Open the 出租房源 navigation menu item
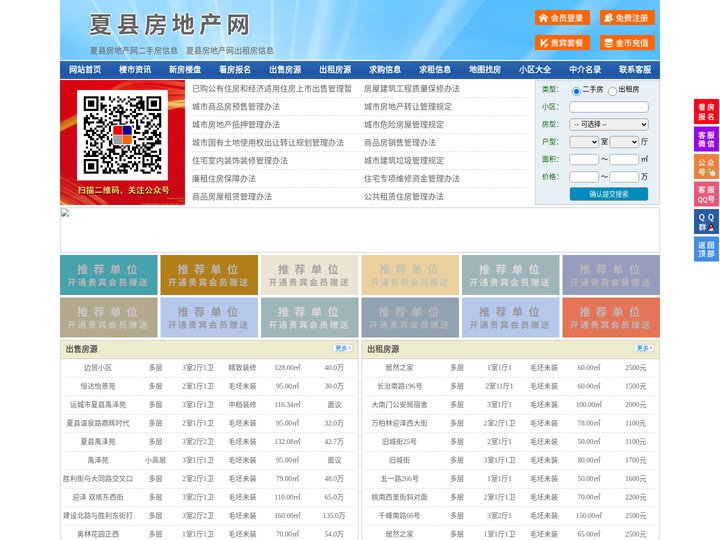720x540 pixels. [x=335, y=70]
